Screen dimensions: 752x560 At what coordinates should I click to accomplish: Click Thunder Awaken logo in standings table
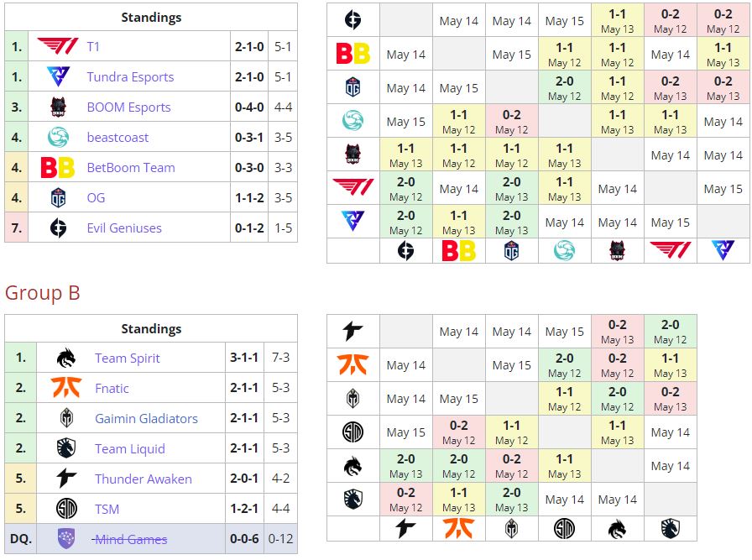pyautogui.click(x=66, y=479)
